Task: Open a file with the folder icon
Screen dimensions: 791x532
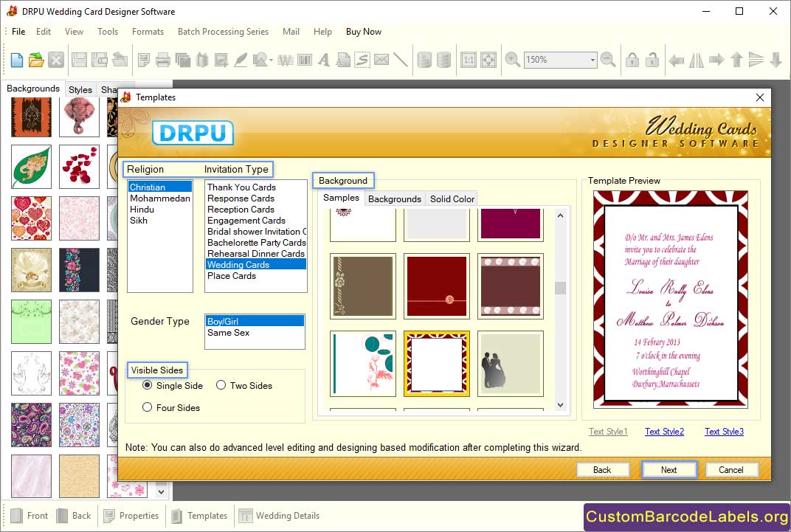Action: click(36, 60)
